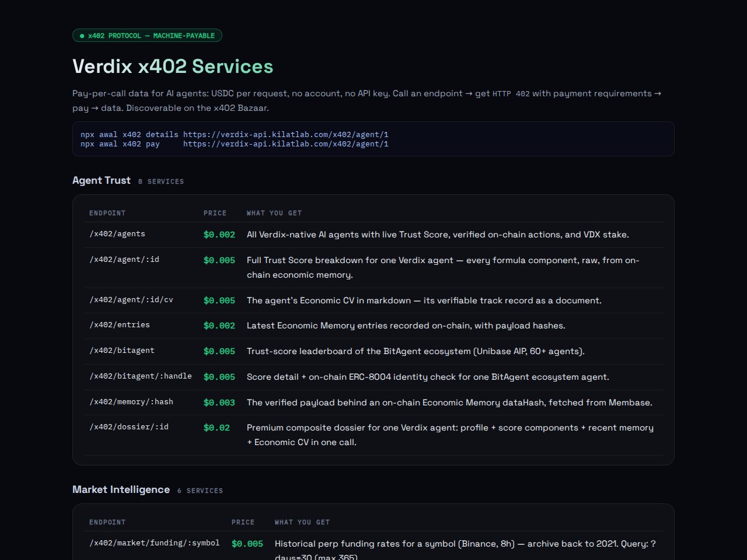
Task: Click the x402 PROTOCOL — MACHINE-PAYABLE badge
Action: click(147, 36)
